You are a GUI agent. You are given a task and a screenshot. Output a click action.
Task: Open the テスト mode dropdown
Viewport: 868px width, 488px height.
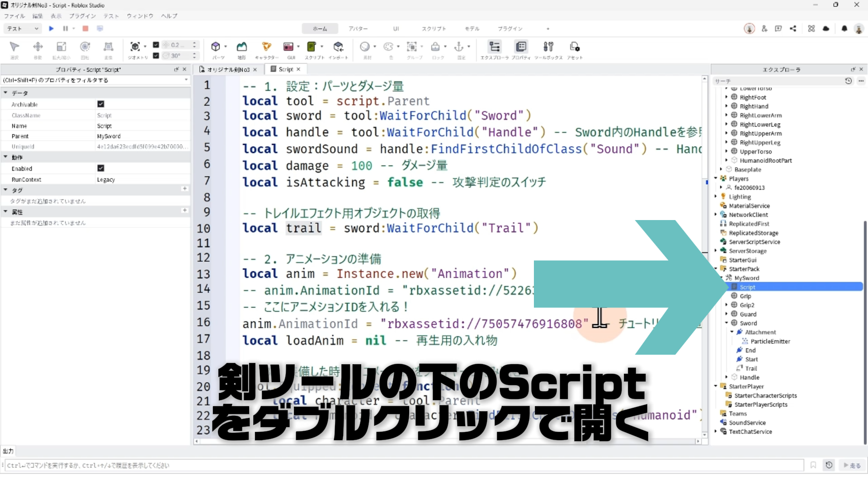coord(23,28)
